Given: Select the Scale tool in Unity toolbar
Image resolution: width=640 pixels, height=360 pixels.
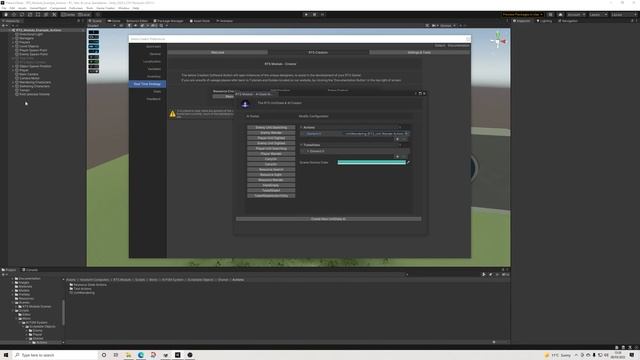Looking at the screenshot, I should pyautogui.click(x=30, y=15).
